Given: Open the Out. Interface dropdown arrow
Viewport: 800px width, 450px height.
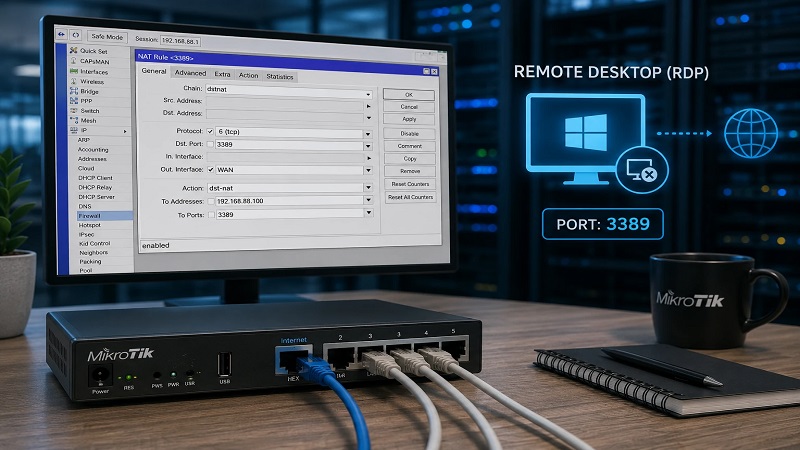Looking at the screenshot, I should pyautogui.click(x=368, y=170).
